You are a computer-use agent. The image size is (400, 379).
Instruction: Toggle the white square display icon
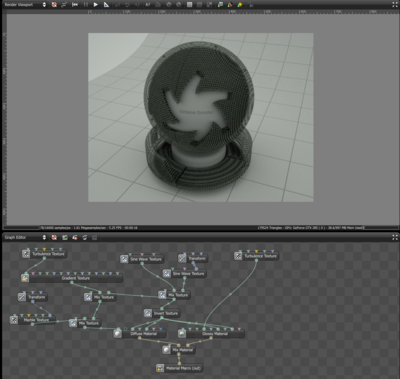(189, 4)
